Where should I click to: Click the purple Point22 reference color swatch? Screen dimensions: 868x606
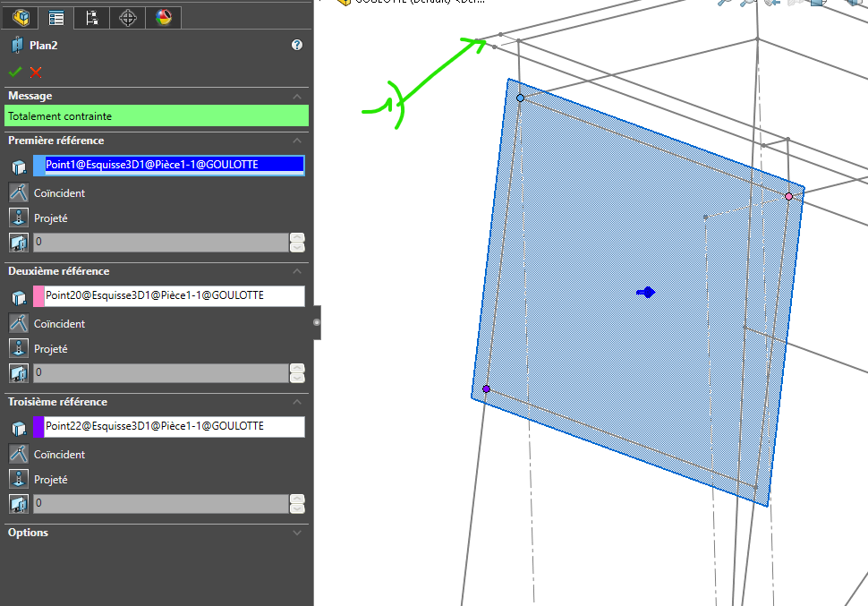coord(39,426)
